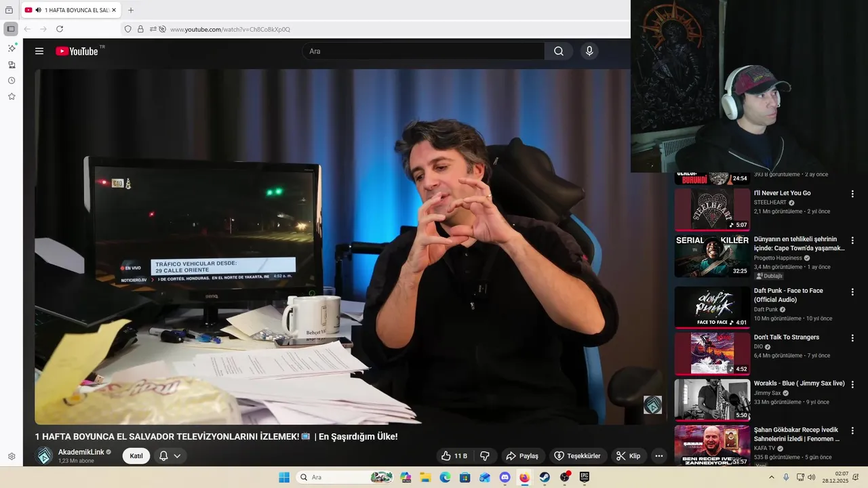Open Discord from the taskbar
Image resolution: width=868 pixels, height=488 pixels.
(505, 477)
